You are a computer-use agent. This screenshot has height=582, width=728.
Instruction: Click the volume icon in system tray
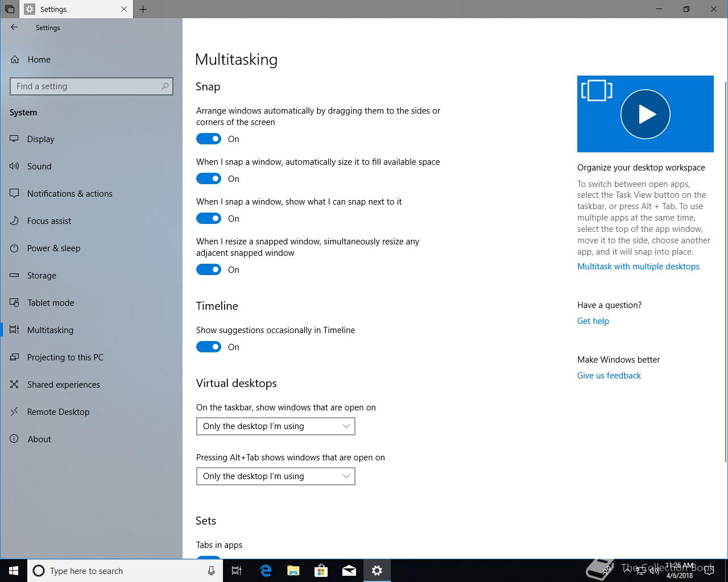(x=654, y=571)
